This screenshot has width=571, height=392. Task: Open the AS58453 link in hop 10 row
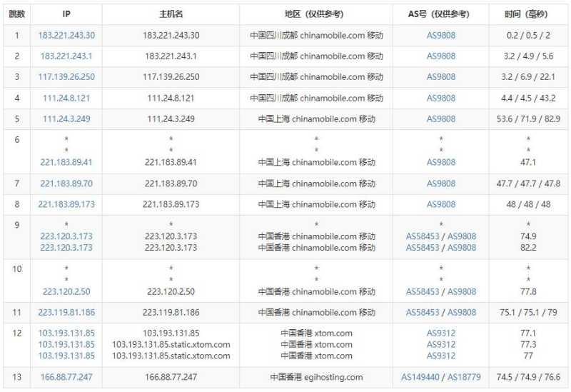click(423, 291)
